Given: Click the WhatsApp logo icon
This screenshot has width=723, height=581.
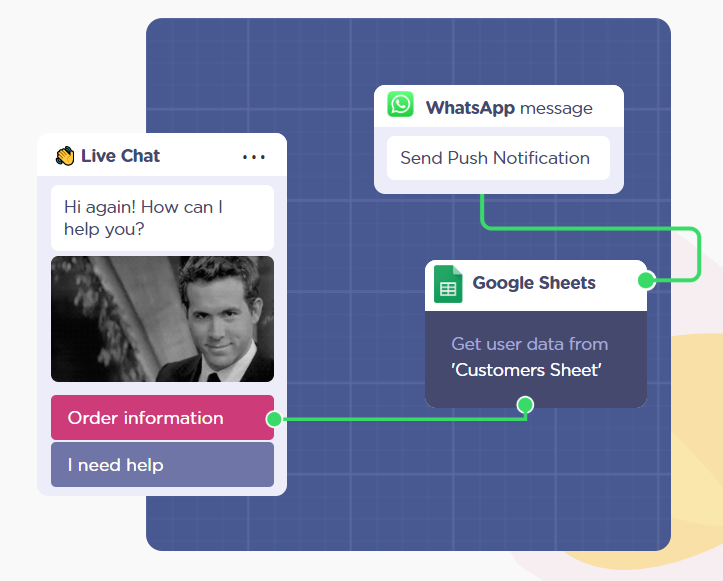Looking at the screenshot, I should 400,104.
